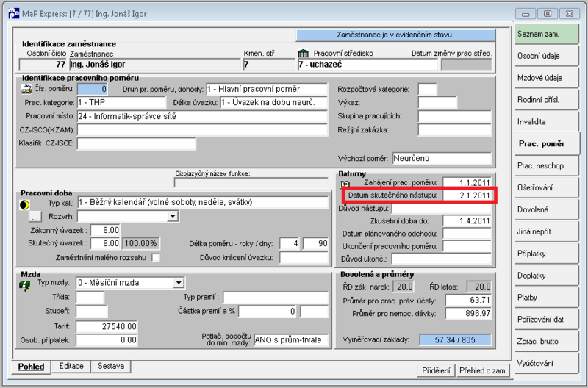Open the Sestava tab
The width and height of the screenshot is (588, 388).
(111, 366)
